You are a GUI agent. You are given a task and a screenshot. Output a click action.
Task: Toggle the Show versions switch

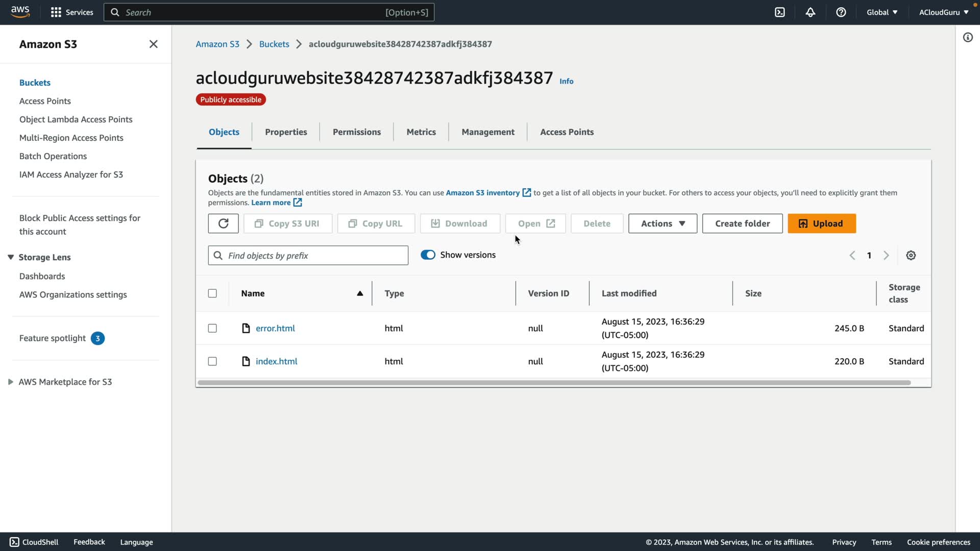(x=428, y=255)
